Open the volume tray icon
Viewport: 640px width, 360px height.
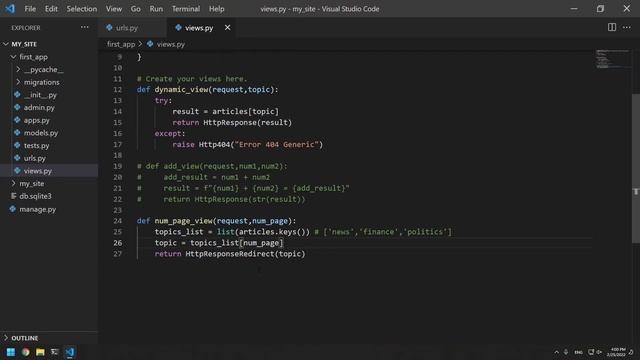click(599, 352)
